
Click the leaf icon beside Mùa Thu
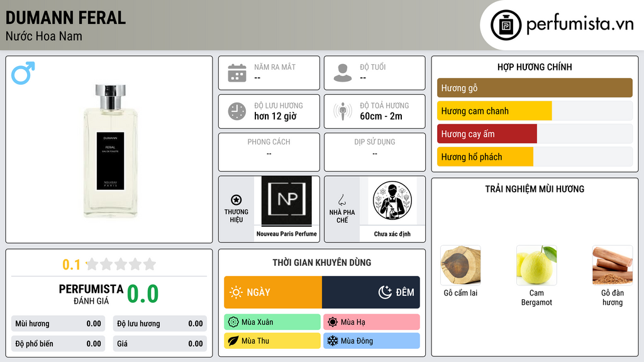tap(233, 341)
